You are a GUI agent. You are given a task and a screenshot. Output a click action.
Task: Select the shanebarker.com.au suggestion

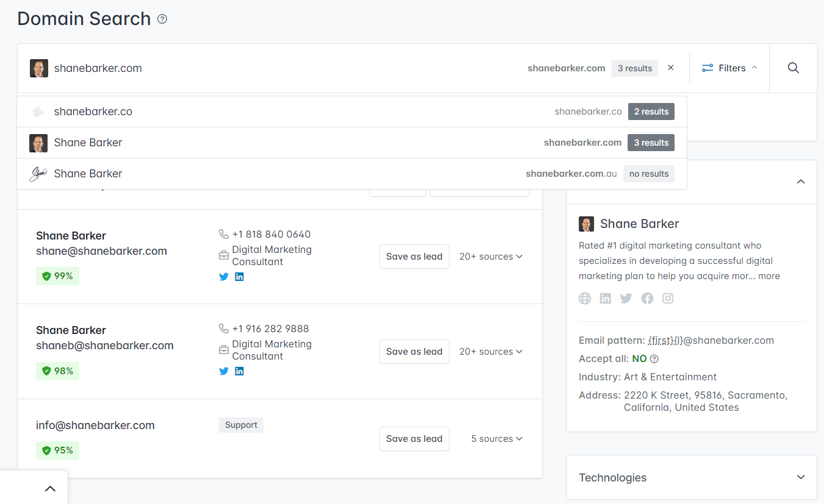click(x=352, y=174)
